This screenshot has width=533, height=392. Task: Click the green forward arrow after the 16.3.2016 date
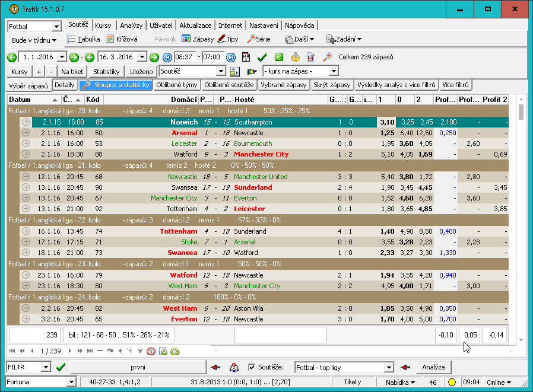point(154,57)
